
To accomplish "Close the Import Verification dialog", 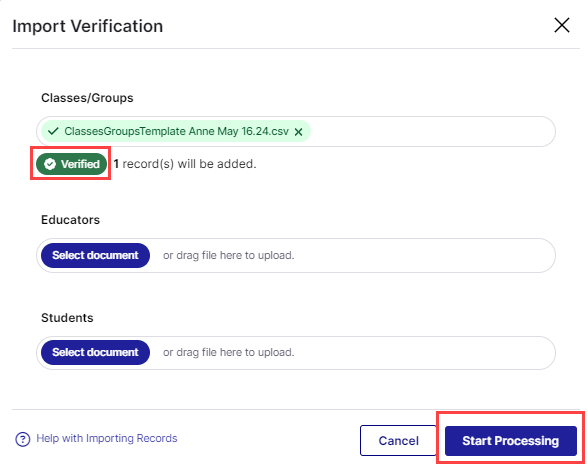I will pos(561,26).
